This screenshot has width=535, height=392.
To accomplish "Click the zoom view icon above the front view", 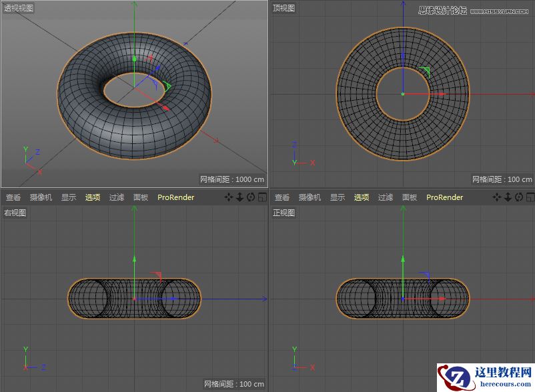I will 508,197.
